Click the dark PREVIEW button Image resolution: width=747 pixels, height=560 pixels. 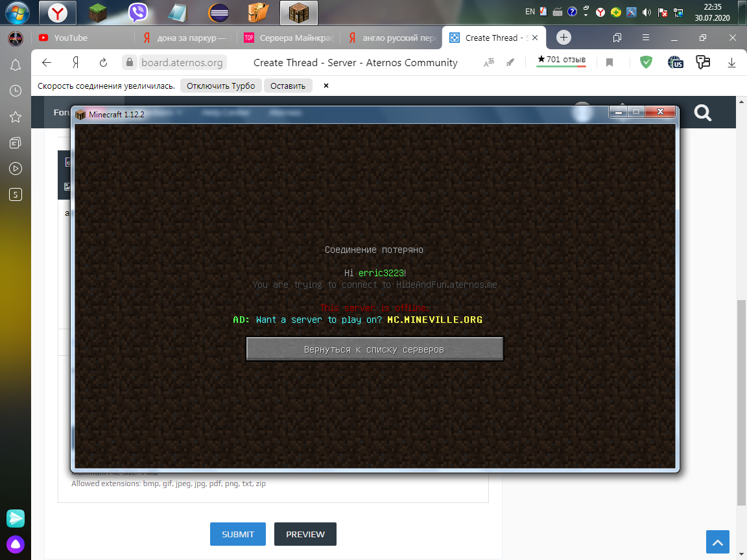tap(305, 534)
